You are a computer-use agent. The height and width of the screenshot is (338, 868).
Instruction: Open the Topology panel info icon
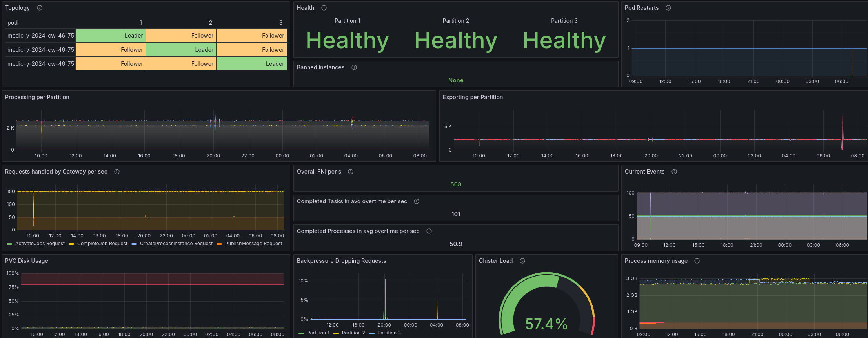[x=40, y=8]
